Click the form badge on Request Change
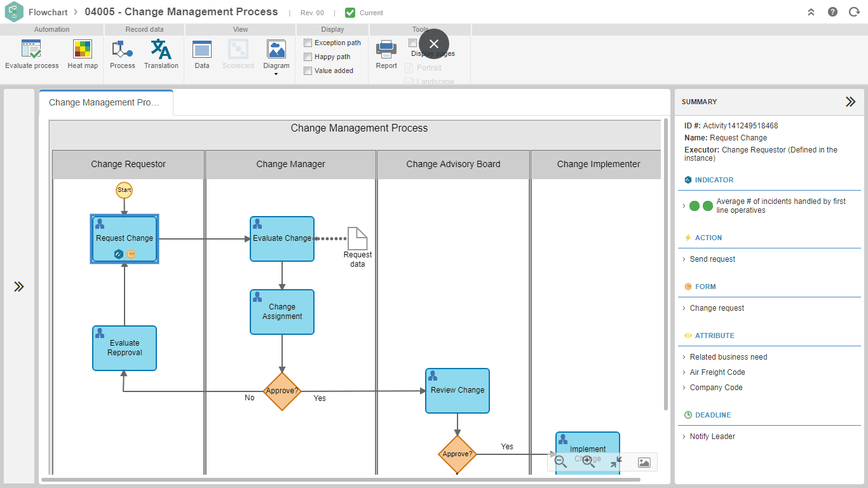This screenshot has width=868, height=488. coord(132,254)
